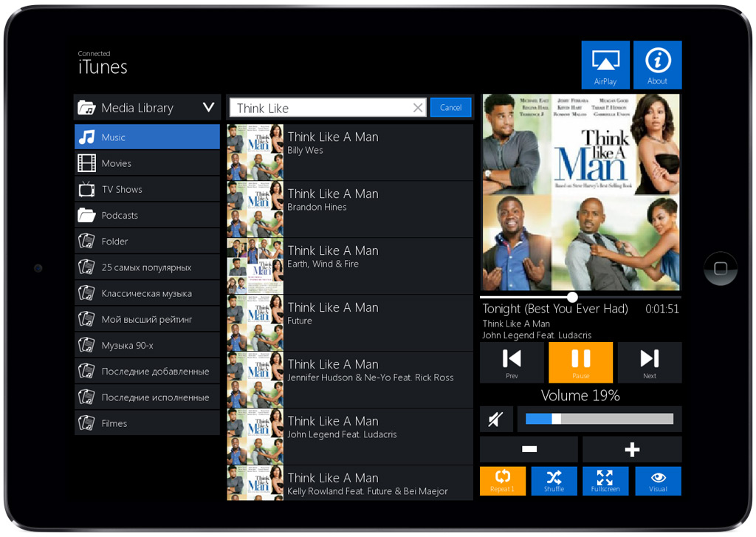Open the AirPlay output button
Screen dimensions: 756x537
[605, 65]
